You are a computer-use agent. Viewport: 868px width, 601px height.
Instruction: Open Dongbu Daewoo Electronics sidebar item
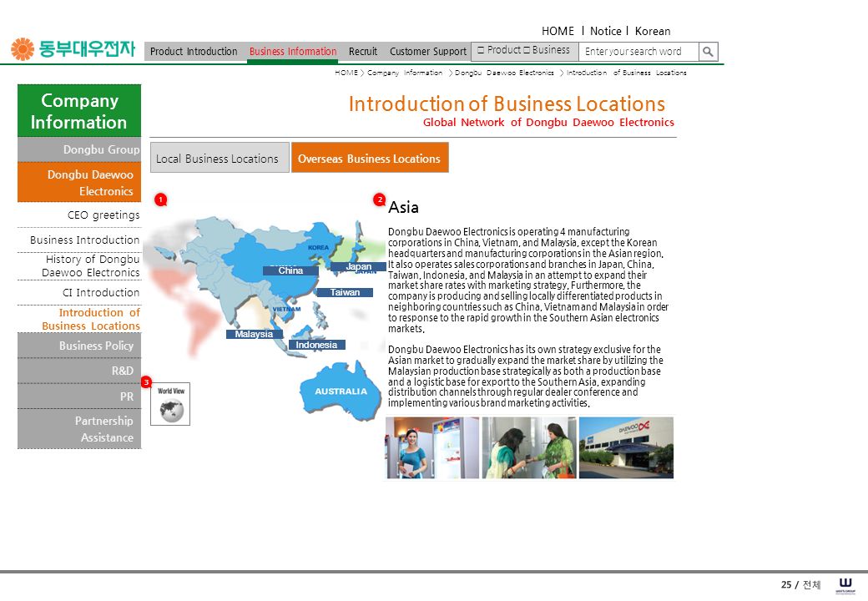(x=80, y=182)
